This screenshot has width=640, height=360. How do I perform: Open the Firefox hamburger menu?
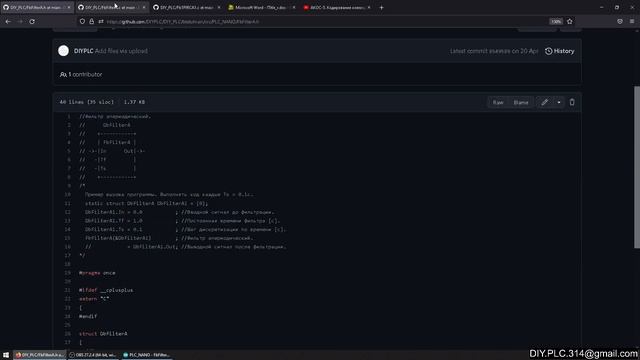click(632, 21)
